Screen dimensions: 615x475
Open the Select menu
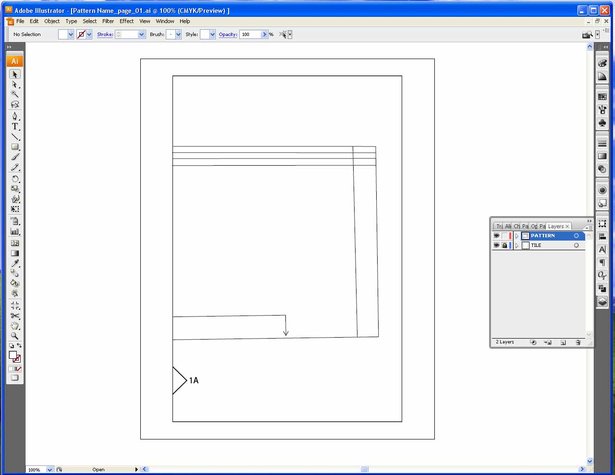tap(89, 21)
